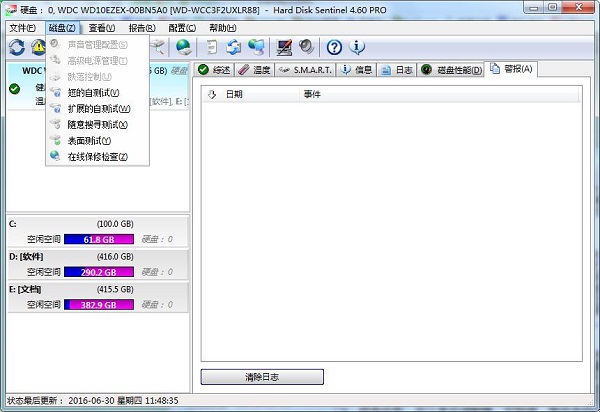Click the networked computers toolbar icon
This screenshot has width=600, height=412.
click(x=256, y=47)
